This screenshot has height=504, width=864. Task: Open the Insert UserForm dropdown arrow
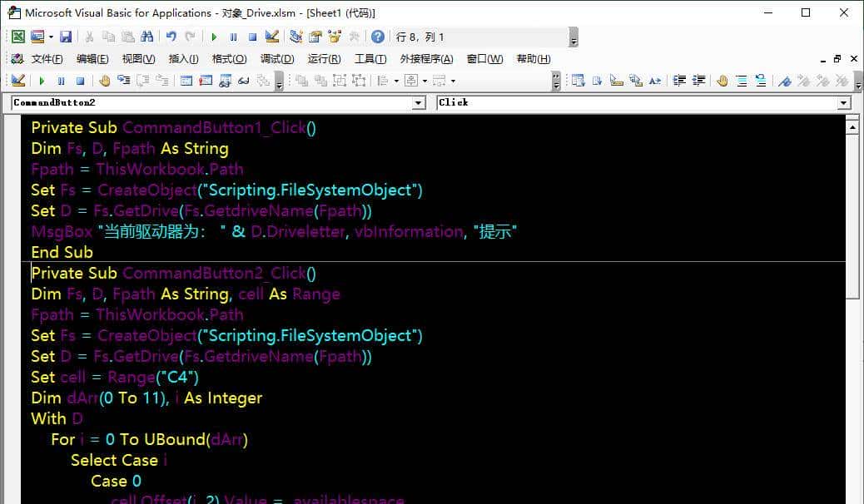coord(51,37)
